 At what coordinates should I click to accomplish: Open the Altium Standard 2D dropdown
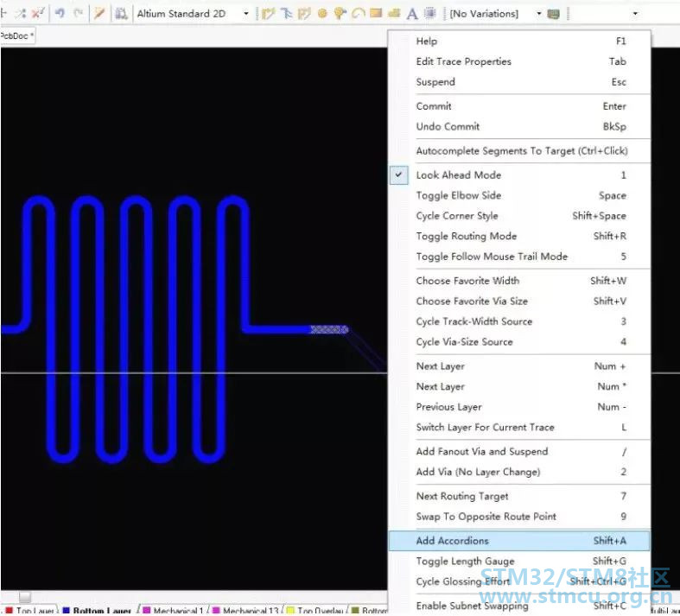click(x=193, y=14)
